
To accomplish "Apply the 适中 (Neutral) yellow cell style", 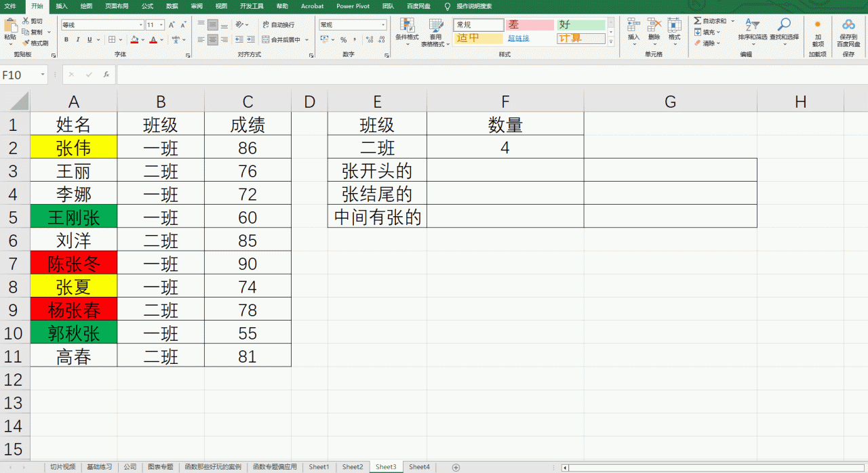I will coord(479,38).
